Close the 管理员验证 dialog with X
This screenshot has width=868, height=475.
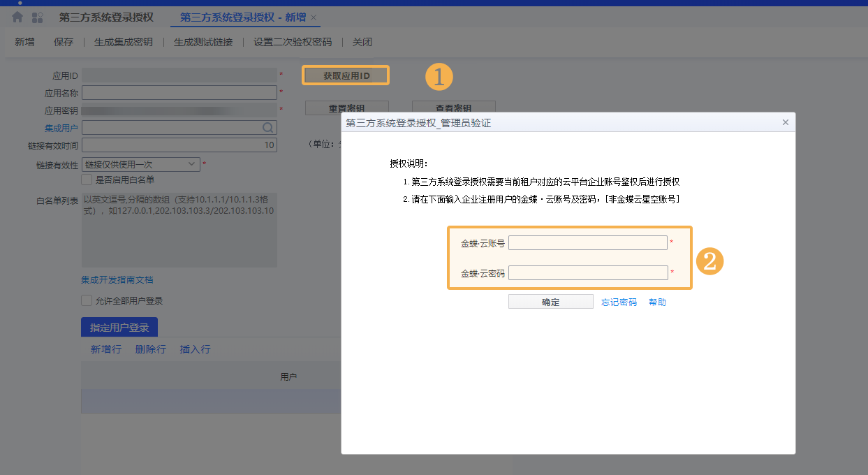(785, 122)
